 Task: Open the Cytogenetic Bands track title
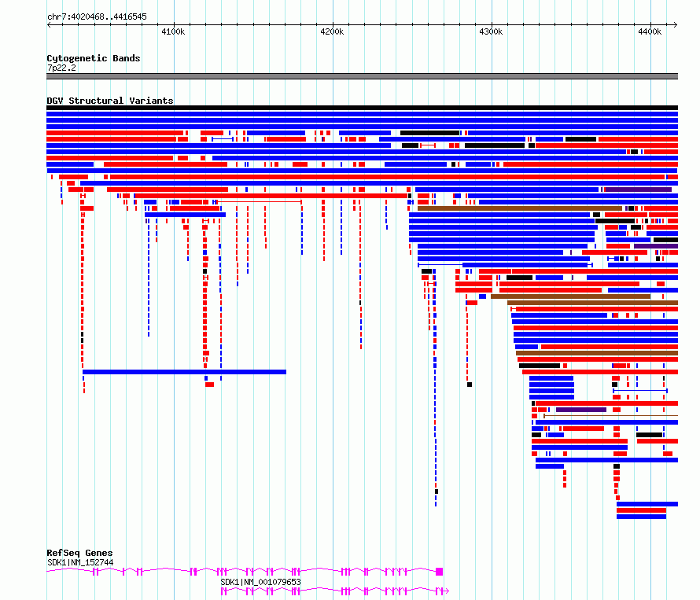click(x=94, y=58)
